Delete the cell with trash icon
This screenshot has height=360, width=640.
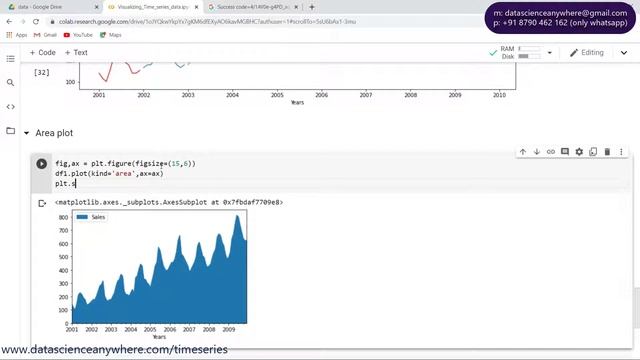[607, 152]
